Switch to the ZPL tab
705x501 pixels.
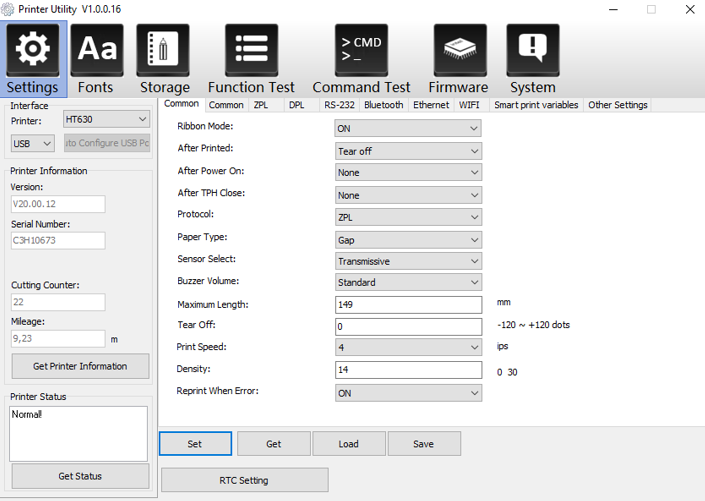tap(261, 105)
